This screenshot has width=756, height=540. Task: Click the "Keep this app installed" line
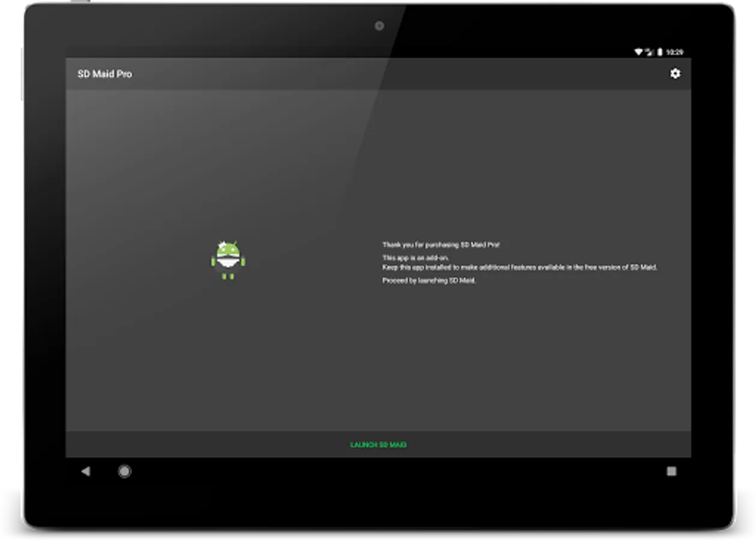[520, 268]
